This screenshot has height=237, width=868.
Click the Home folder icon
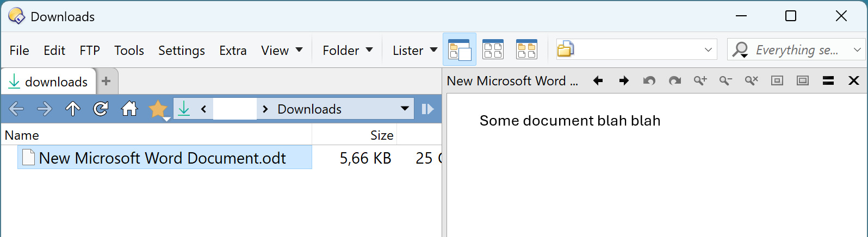[x=129, y=109]
